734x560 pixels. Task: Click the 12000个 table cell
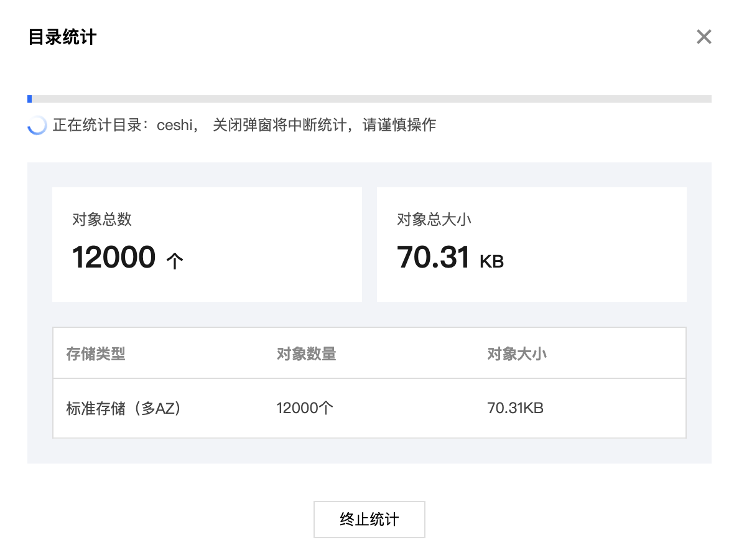(x=305, y=409)
